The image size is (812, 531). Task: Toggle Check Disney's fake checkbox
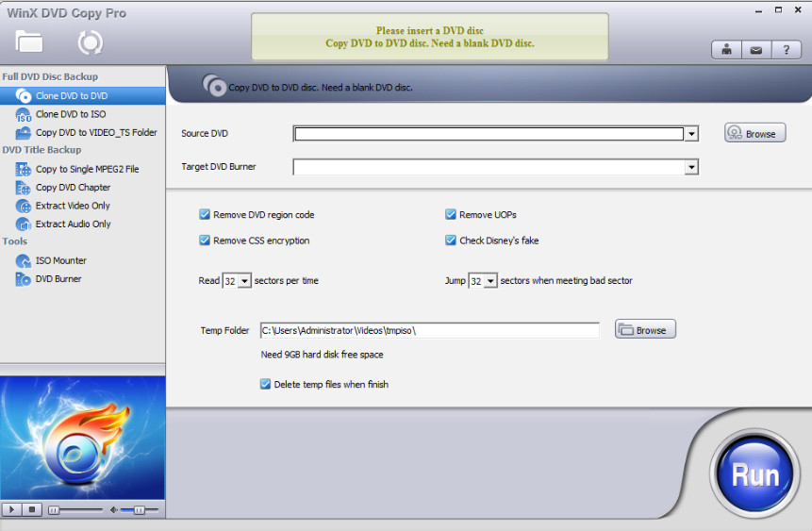[451, 241]
